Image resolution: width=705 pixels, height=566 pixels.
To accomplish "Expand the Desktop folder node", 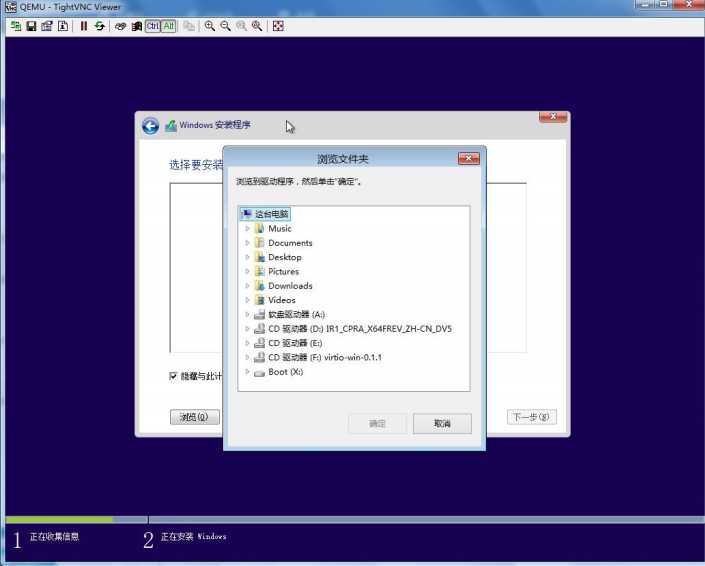I will (247, 257).
